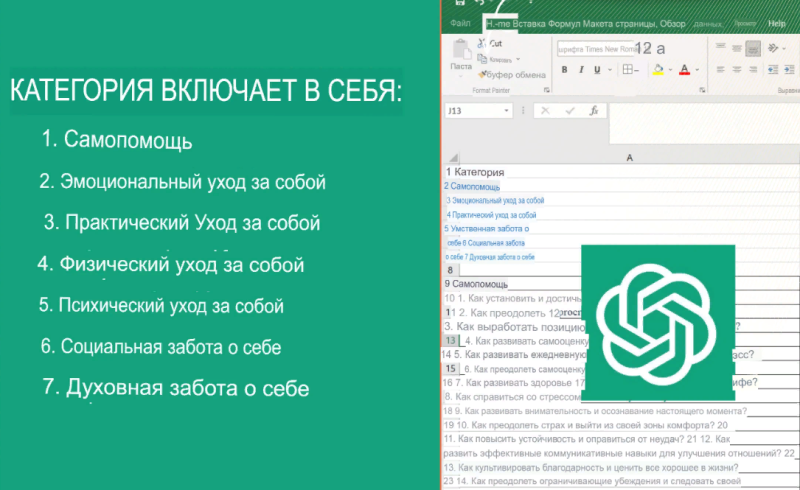Open the Orientation dropdown arrow
The image size is (800, 490).
[x=784, y=48]
